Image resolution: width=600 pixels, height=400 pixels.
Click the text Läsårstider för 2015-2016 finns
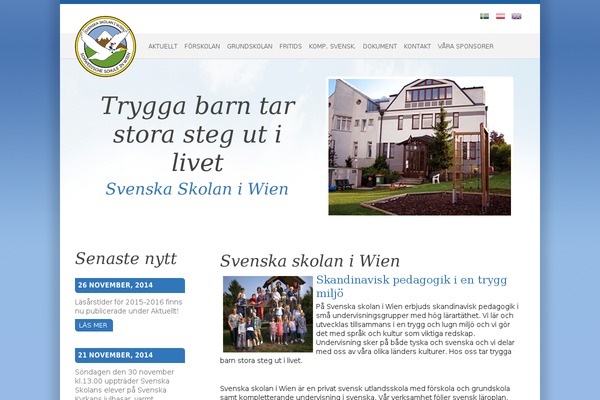(129, 302)
